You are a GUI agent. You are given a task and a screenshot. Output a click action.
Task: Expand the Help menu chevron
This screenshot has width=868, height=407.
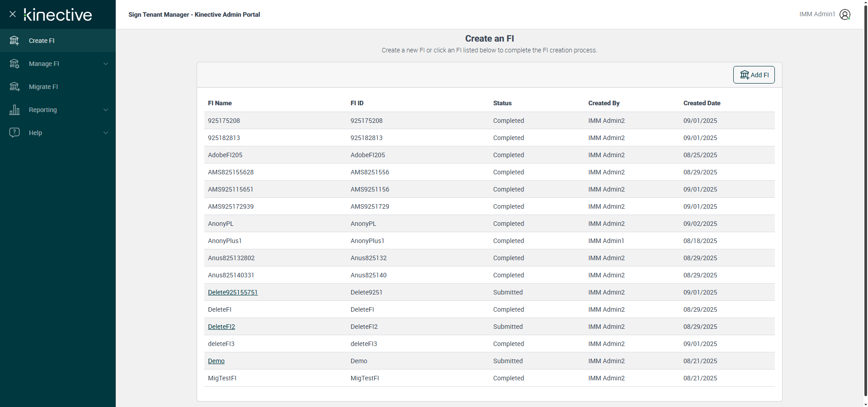[x=106, y=133]
